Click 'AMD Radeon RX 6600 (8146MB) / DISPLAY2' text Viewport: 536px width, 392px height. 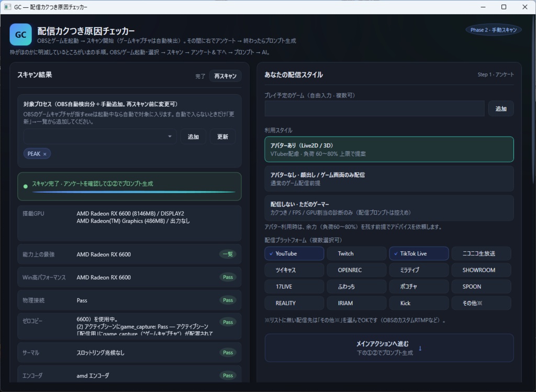(130, 214)
